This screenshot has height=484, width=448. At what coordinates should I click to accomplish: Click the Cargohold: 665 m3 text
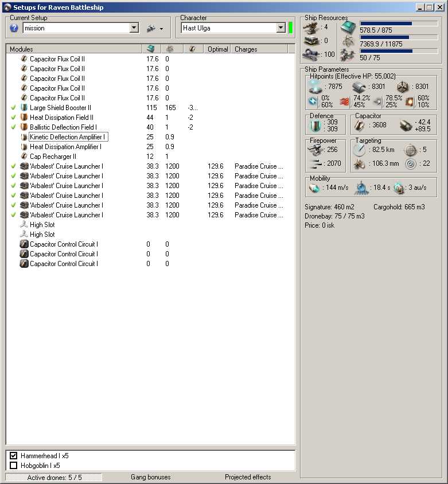tap(399, 207)
